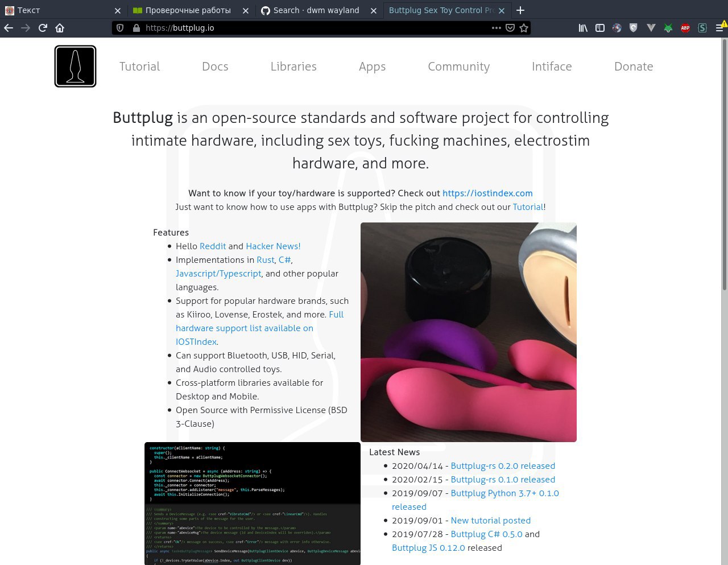Open the inline Tutorial link in intro

(x=528, y=207)
